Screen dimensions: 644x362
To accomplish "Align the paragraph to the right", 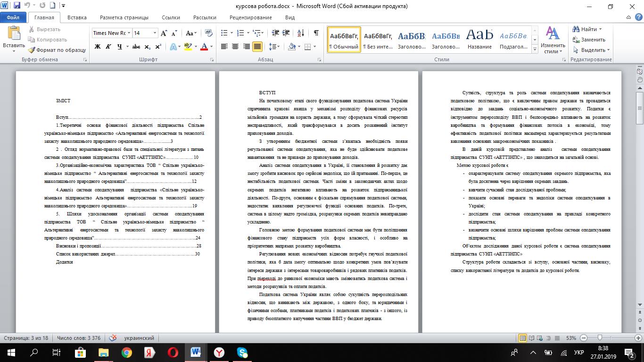I will tap(246, 47).
